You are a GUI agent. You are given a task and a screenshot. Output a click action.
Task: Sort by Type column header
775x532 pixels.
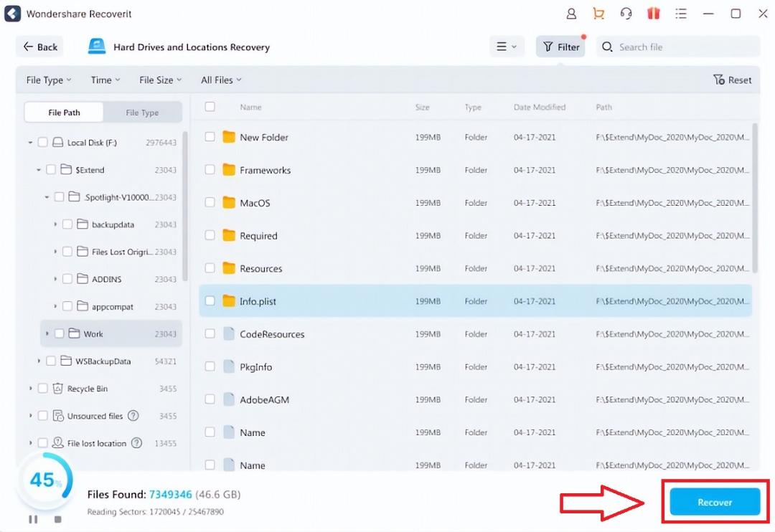point(472,107)
